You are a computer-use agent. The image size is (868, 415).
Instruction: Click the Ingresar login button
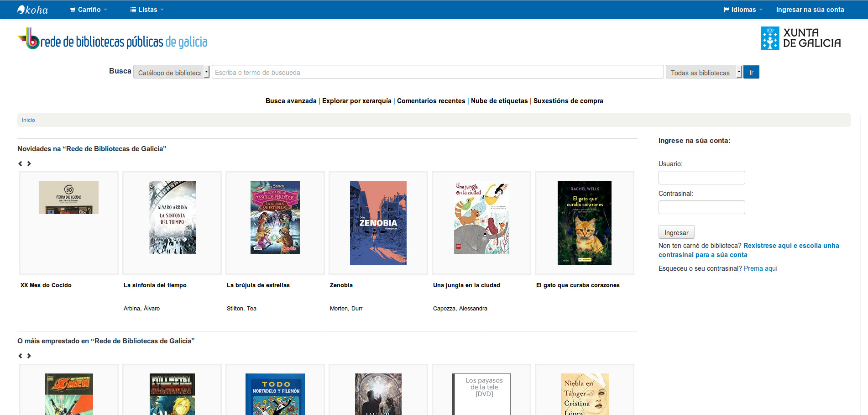[x=676, y=232]
